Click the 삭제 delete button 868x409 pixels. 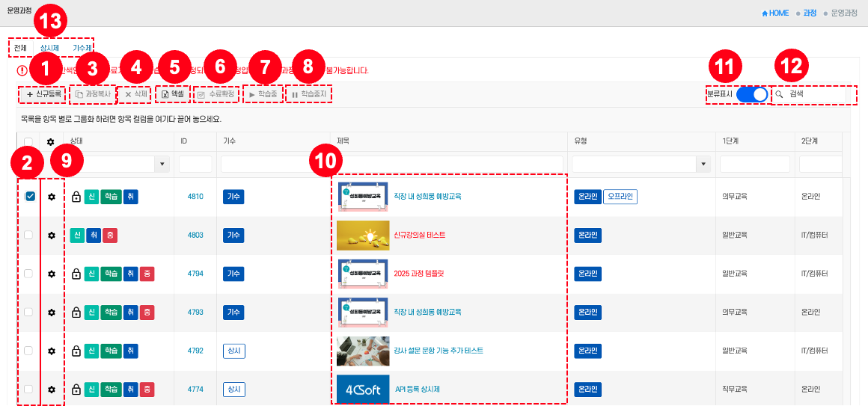tap(135, 95)
